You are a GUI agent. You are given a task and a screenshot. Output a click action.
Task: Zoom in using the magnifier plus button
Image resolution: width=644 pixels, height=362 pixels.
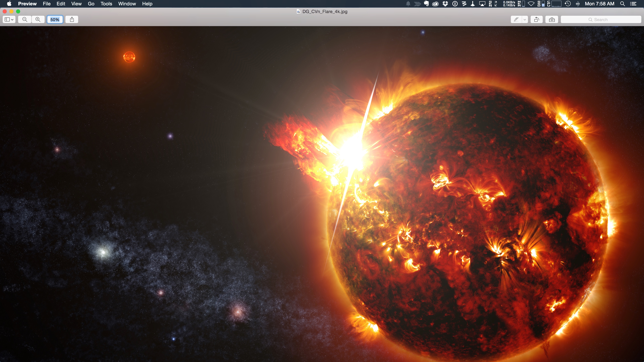coord(38,19)
